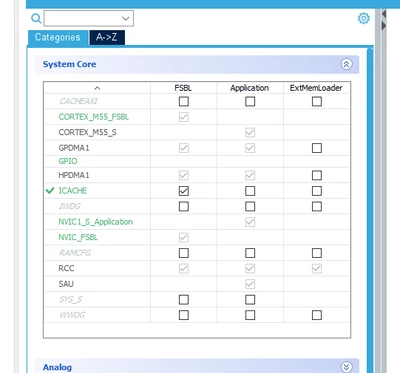Click the Analog section title
The height and width of the screenshot is (373, 400).
(x=57, y=367)
